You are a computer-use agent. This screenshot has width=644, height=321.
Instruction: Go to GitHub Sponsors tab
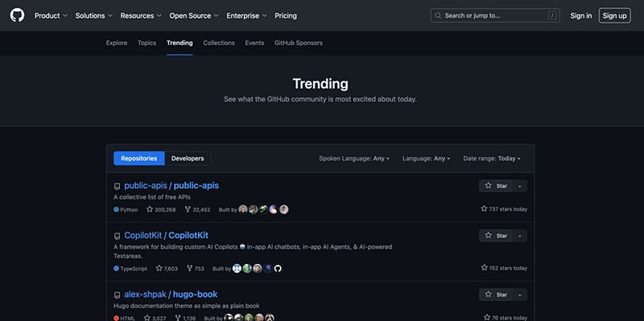tap(299, 43)
